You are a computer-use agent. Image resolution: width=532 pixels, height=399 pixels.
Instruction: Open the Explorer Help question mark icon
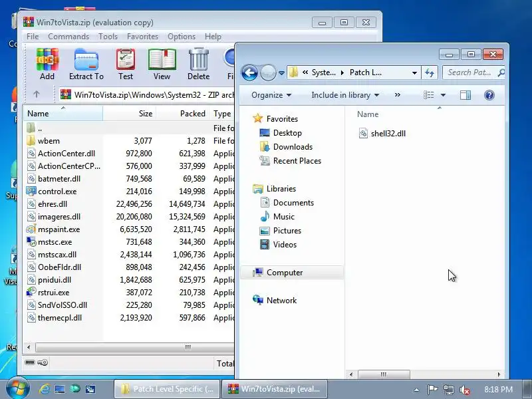click(x=489, y=95)
